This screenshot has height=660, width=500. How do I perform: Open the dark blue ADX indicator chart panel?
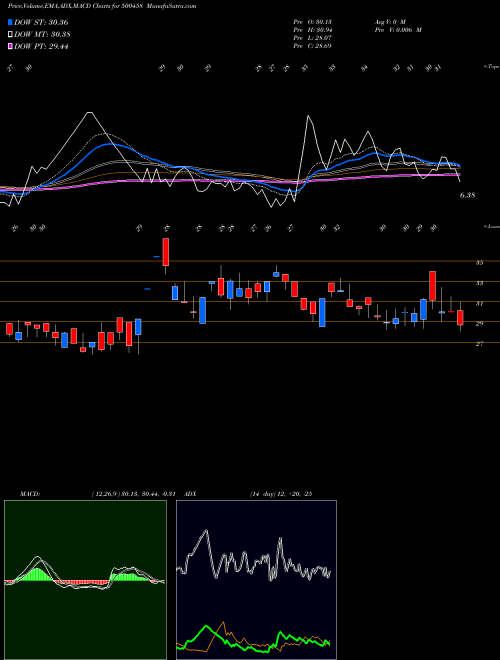tap(256, 580)
